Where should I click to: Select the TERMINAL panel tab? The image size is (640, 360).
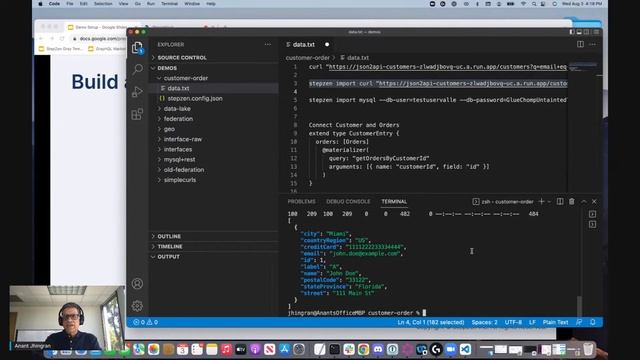coord(394,202)
